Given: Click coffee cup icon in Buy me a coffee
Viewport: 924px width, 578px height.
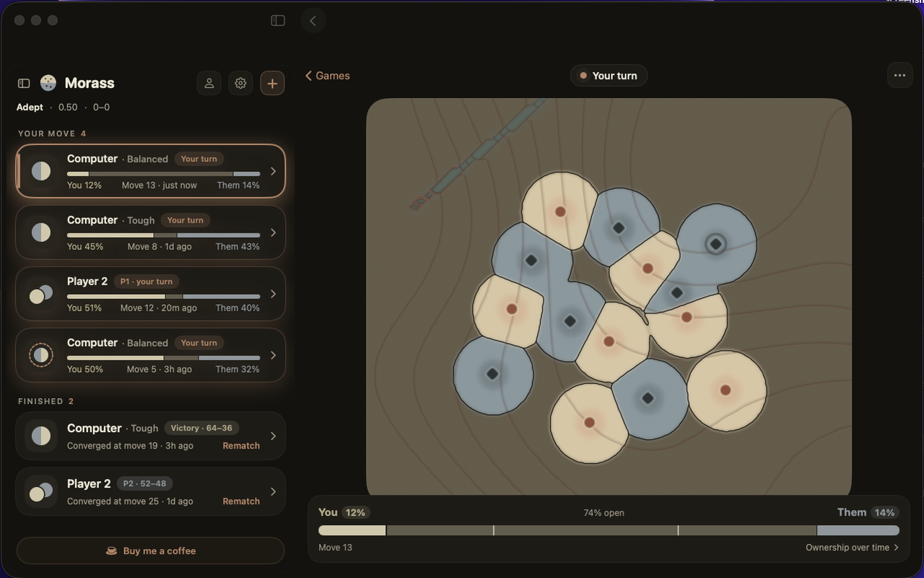Looking at the screenshot, I should [111, 551].
